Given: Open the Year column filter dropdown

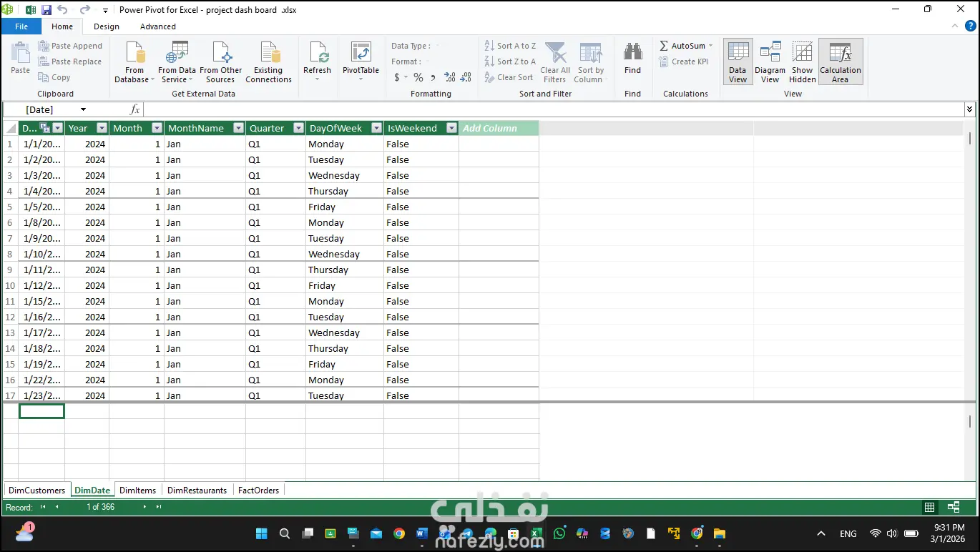Looking at the screenshot, I should click(x=101, y=128).
